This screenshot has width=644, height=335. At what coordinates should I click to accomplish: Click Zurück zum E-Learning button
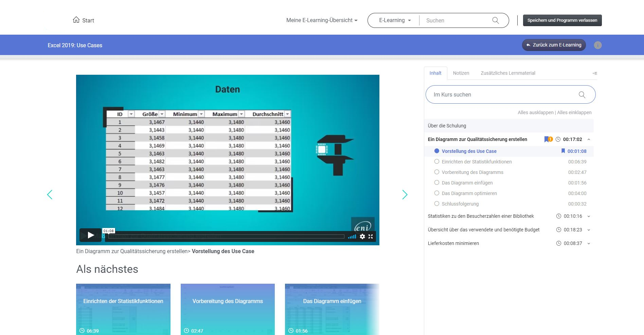coord(554,45)
